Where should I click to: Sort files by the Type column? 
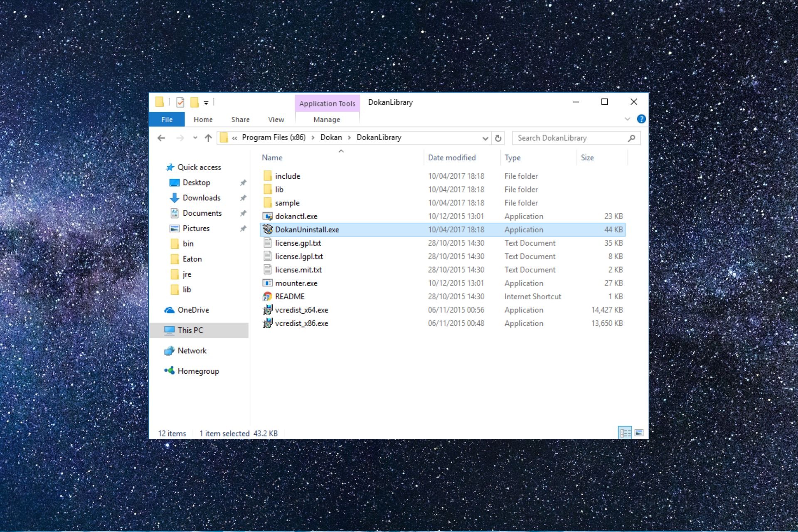pos(512,158)
